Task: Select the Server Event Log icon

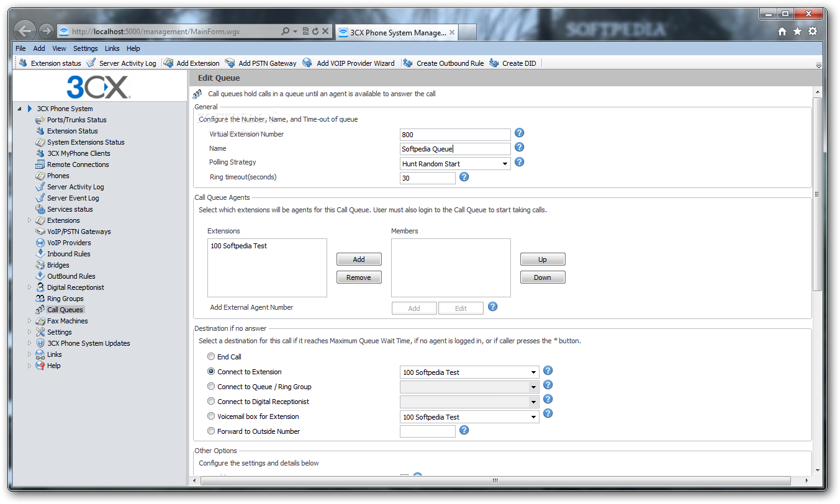Action: (x=40, y=198)
